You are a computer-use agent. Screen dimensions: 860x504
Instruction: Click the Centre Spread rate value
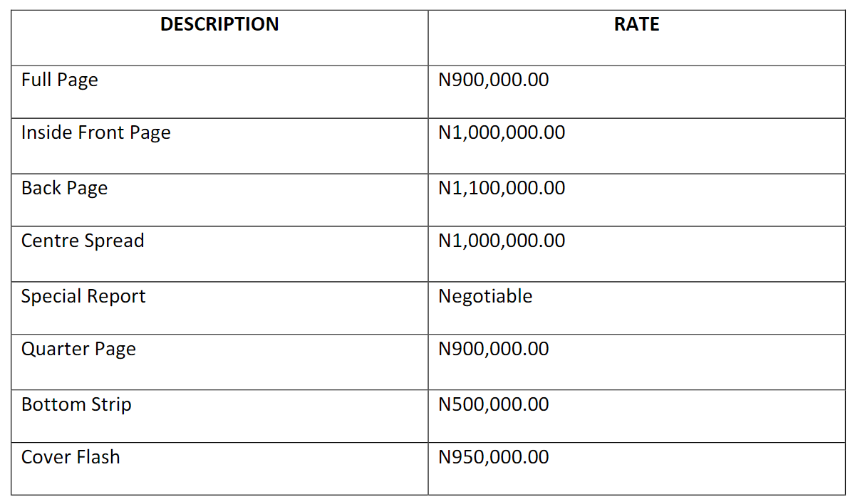tap(502, 241)
